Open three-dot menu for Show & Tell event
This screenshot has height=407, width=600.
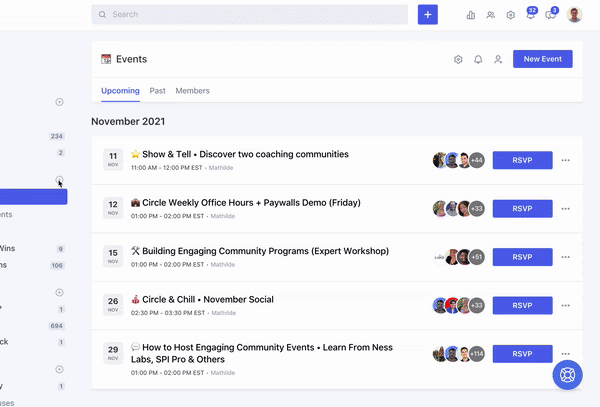click(x=565, y=160)
